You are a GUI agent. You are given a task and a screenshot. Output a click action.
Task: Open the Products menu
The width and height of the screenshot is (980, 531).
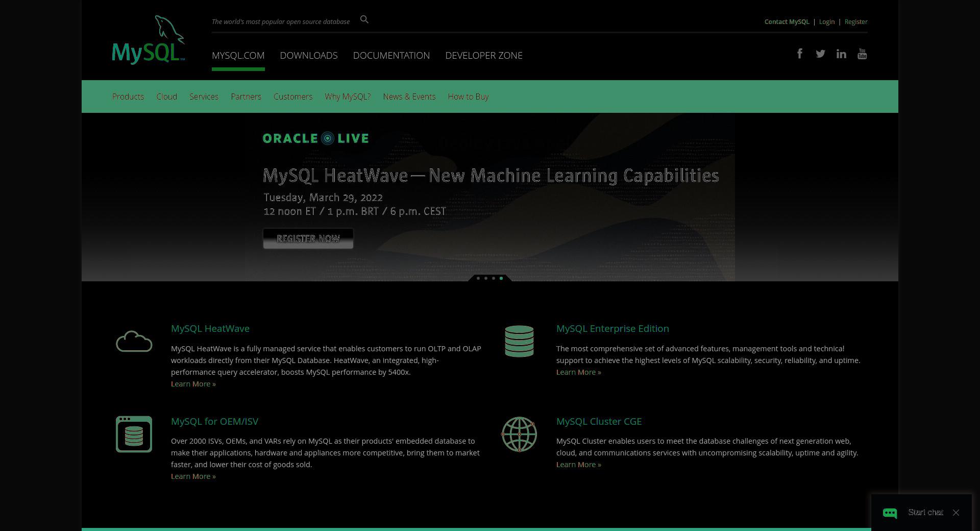pyautogui.click(x=128, y=96)
